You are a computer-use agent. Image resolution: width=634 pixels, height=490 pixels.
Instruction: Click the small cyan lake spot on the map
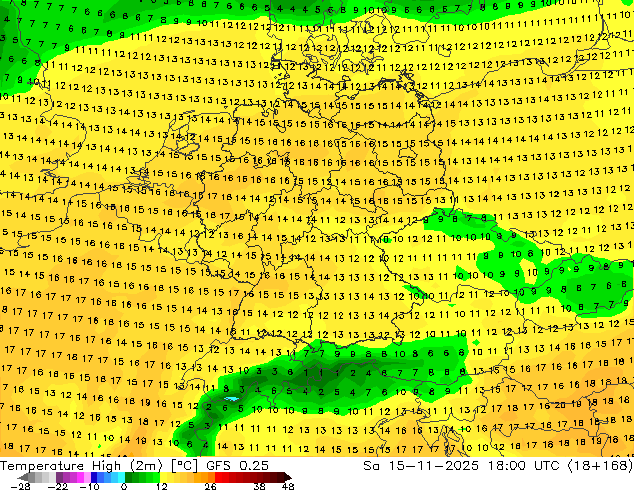point(232,399)
